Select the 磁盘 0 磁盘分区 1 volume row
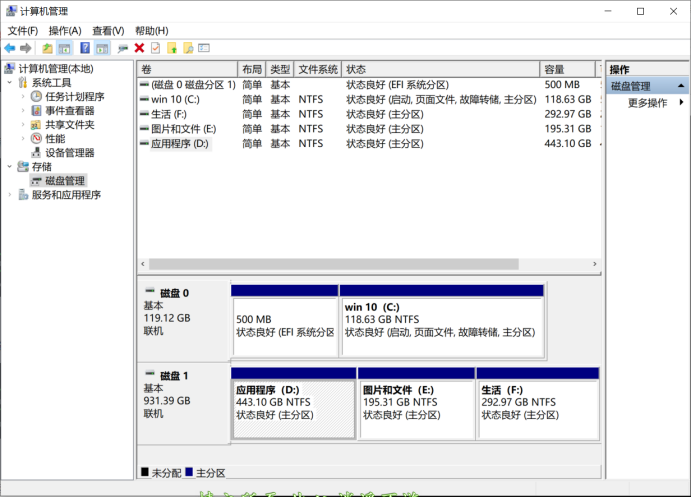The image size is (692, 498). pyautogui.click(x=369, y=85)
